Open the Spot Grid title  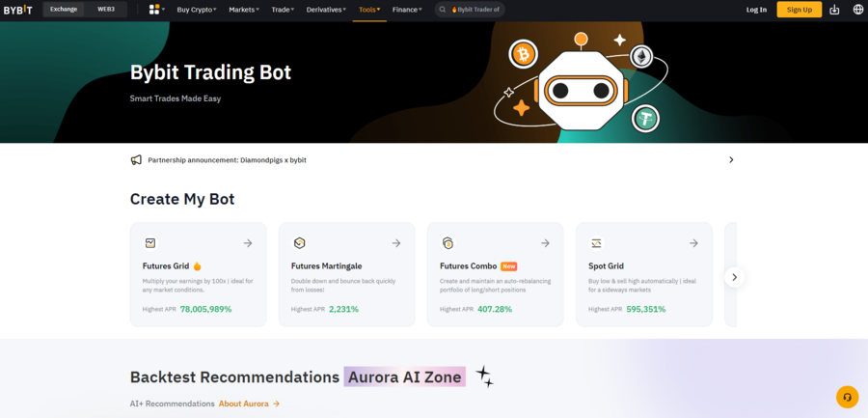[x=606, y=266]
